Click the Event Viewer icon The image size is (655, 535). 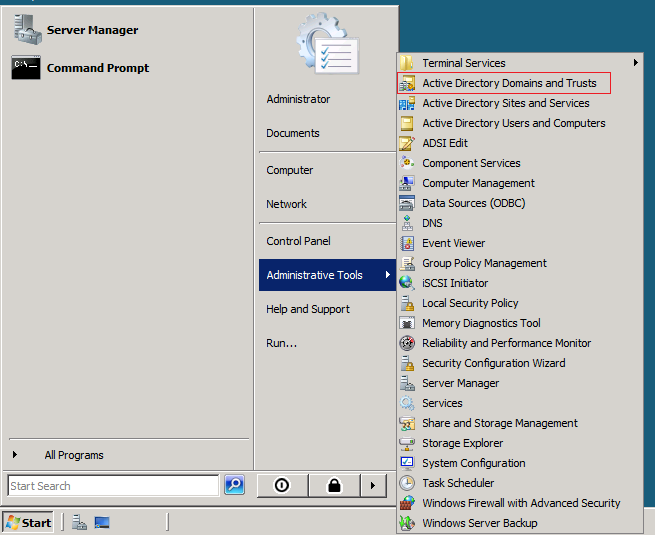(407, 243)
